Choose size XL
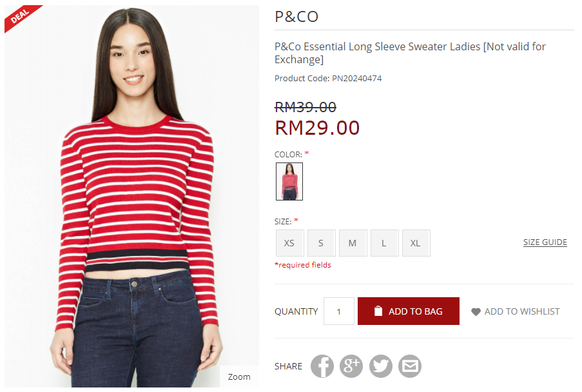The height and width of the screenshot is (392, 582). click(416, 243)
